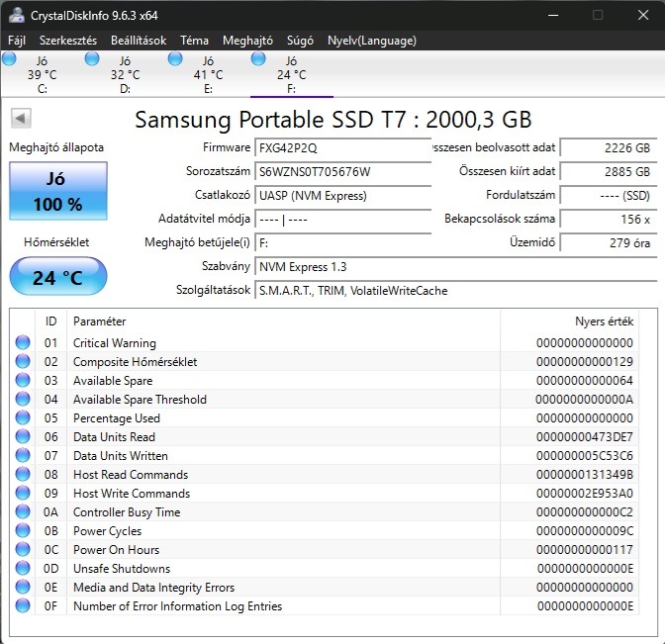The height and width of the screenshot is (644, 665).
Task: Open the Fájl menu
Action: click(x=17, y=41)
